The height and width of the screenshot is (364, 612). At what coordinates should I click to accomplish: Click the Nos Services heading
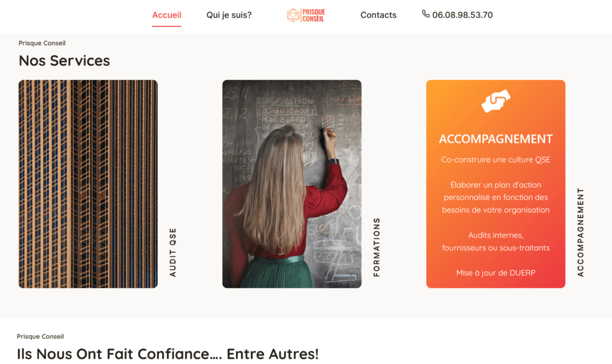[x=65, y=60]
